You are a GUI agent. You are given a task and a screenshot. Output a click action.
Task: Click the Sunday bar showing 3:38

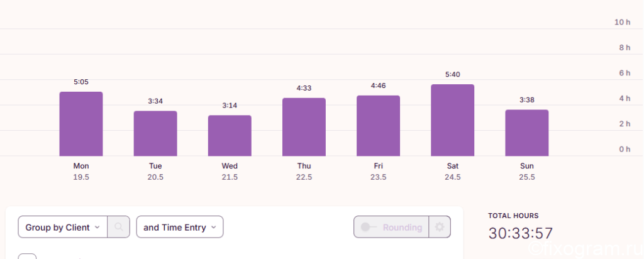pyautogui.click(x=527, y=133)
